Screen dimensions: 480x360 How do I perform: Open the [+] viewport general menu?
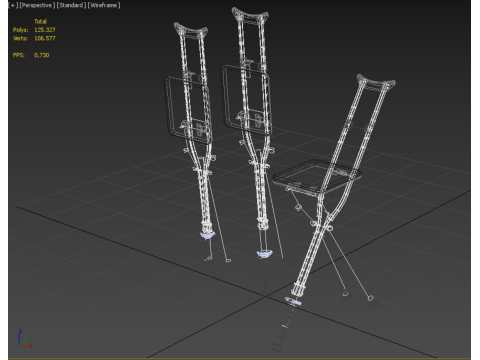[x=13, y=5]
